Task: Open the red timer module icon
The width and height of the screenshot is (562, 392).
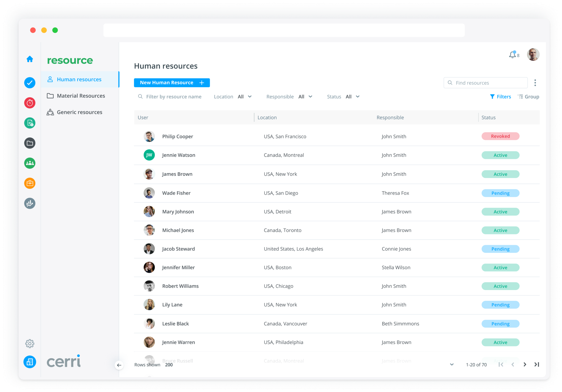Action: (30, 103)
